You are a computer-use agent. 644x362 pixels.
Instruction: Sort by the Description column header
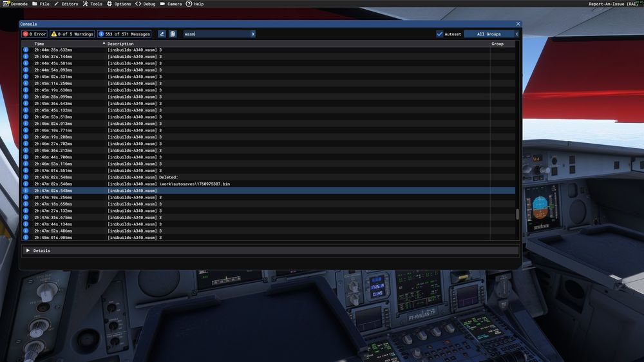[x=120, y=44]
